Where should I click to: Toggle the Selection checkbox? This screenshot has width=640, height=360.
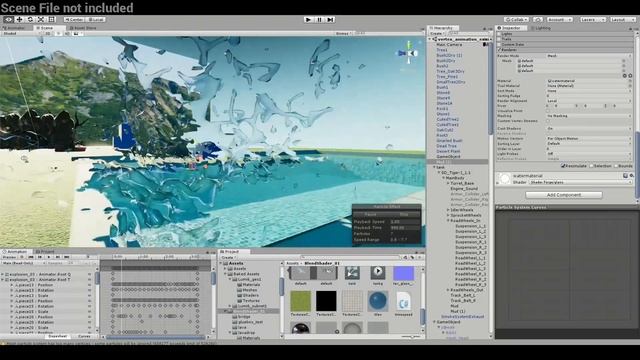point(591,166)
